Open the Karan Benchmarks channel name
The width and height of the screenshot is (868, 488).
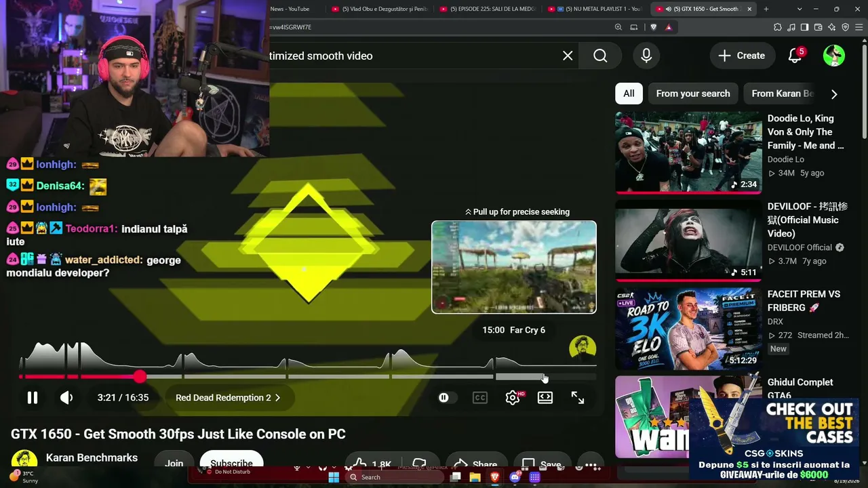pyautogui.click(x=92, y=458)
